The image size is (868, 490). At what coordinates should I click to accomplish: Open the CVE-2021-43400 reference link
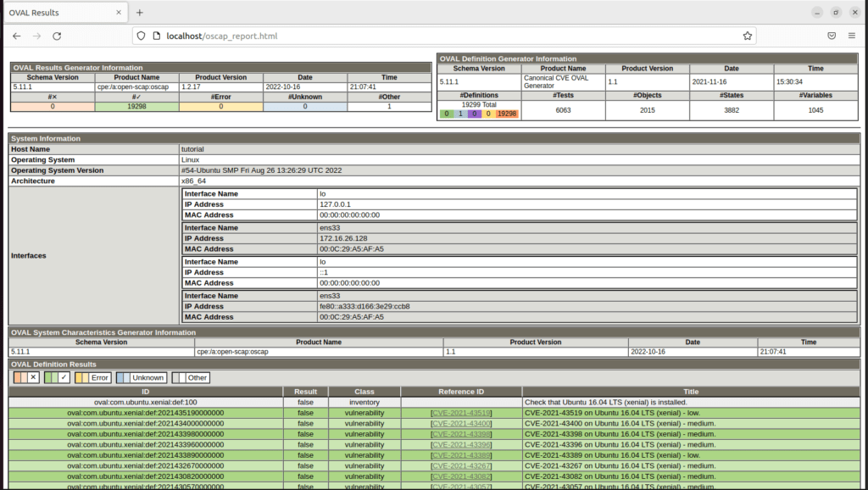click(461, 424)
